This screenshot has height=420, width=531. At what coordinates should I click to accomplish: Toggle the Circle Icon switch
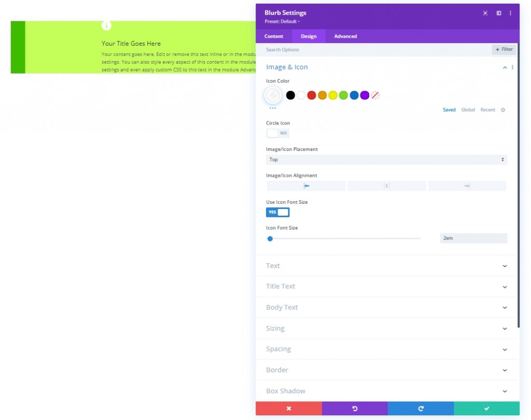click(x=278, y=133)
